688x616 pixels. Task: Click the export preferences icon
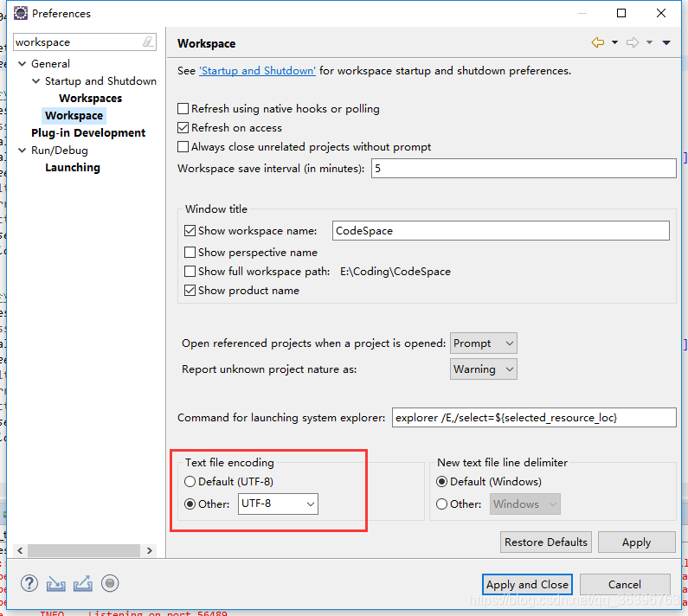[x=83, y=583]
